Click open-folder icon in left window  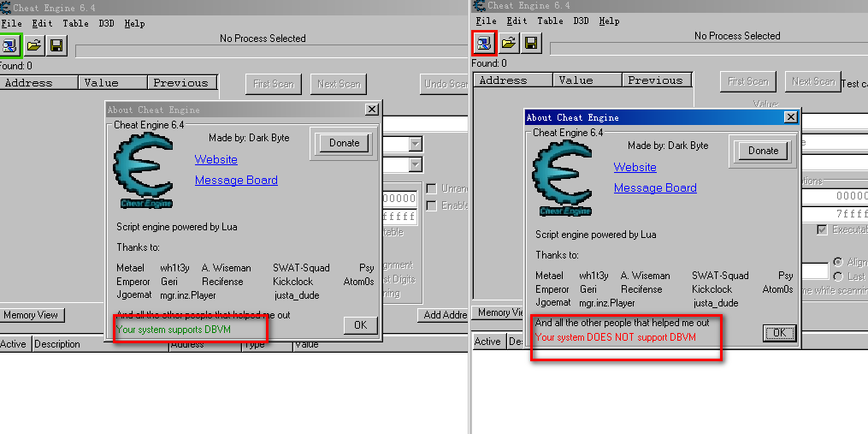(34, 45)
